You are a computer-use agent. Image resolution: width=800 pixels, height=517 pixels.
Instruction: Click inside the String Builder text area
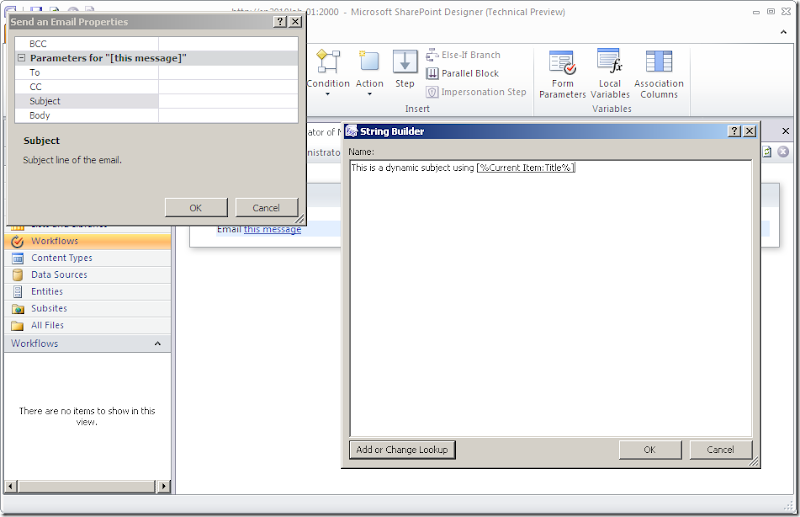click(551, 298)
